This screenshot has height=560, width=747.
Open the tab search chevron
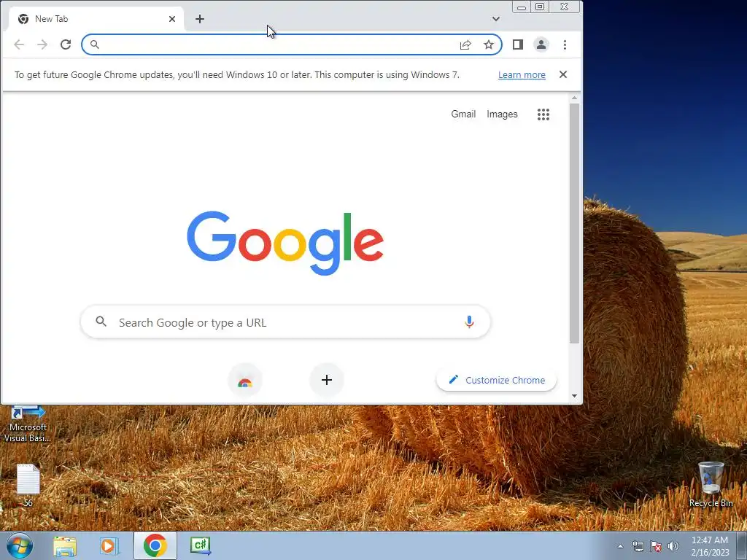pos(496,19)
